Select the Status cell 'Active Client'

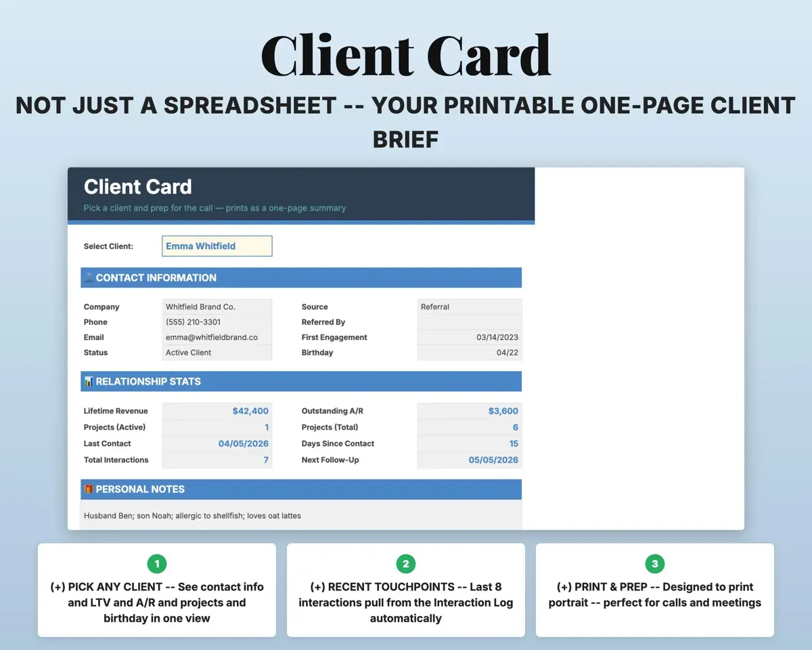click(x=217, y=353)
